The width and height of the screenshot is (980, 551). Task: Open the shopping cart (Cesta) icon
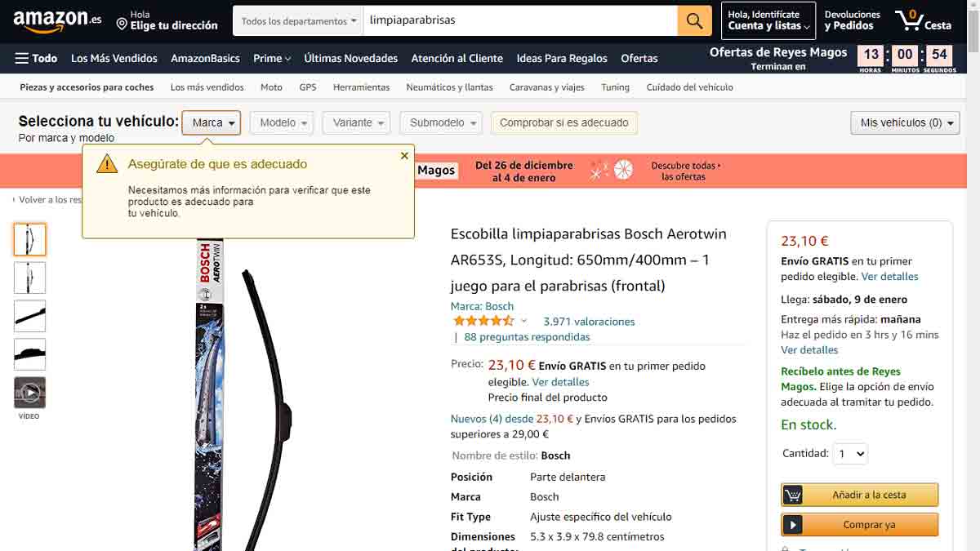tap(923, 21)
